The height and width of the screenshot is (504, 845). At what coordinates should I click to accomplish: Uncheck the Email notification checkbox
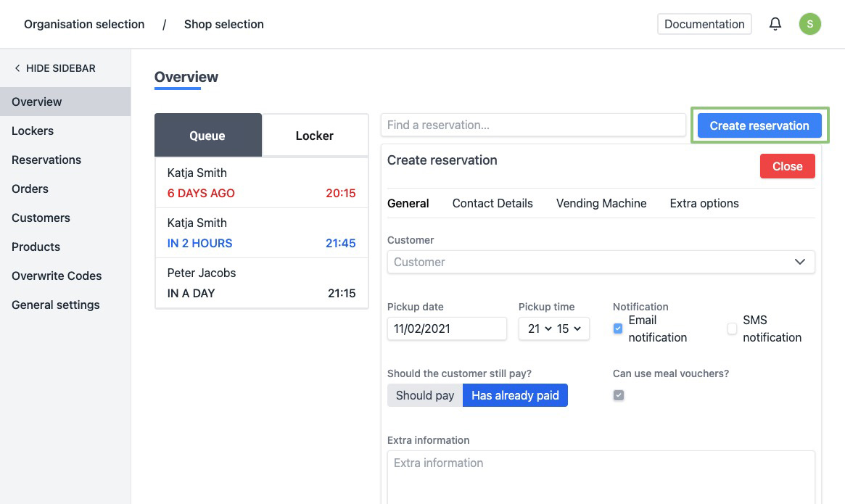[x=618, y=329]
